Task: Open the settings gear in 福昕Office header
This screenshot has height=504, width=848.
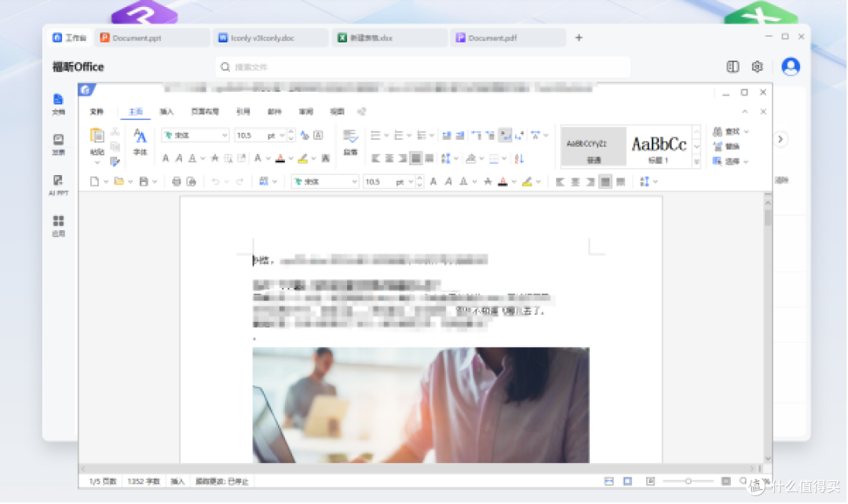Action: pyautogui.click(x=757, y=67)
